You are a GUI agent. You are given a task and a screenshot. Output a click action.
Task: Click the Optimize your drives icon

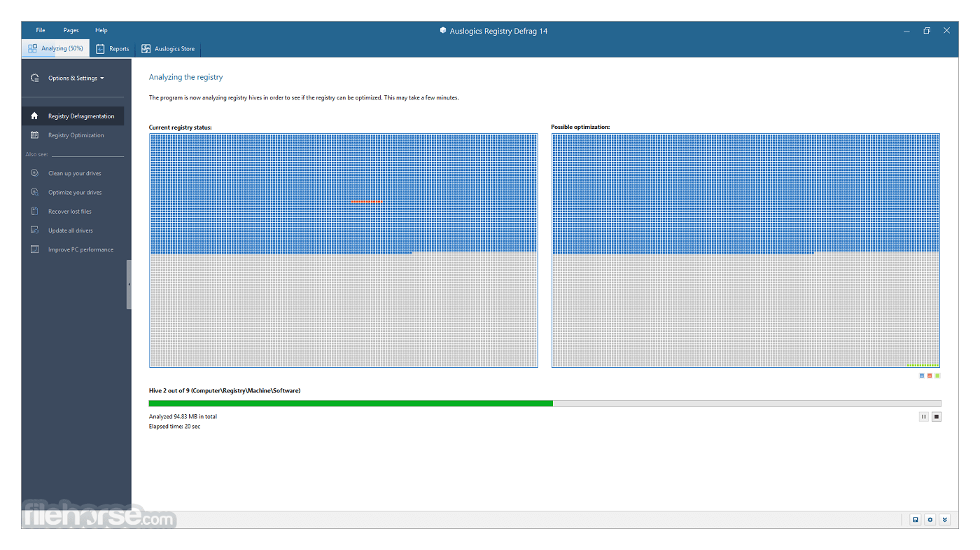[34, 192]
